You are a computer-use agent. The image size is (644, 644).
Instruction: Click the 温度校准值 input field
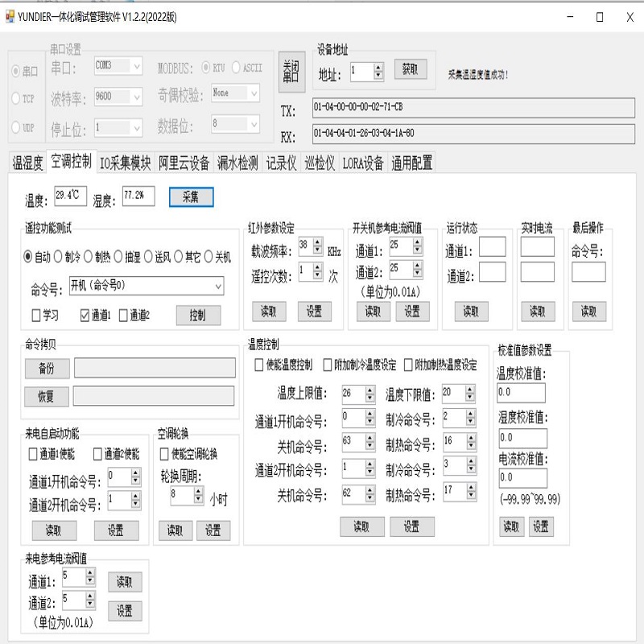click(521, 393)
